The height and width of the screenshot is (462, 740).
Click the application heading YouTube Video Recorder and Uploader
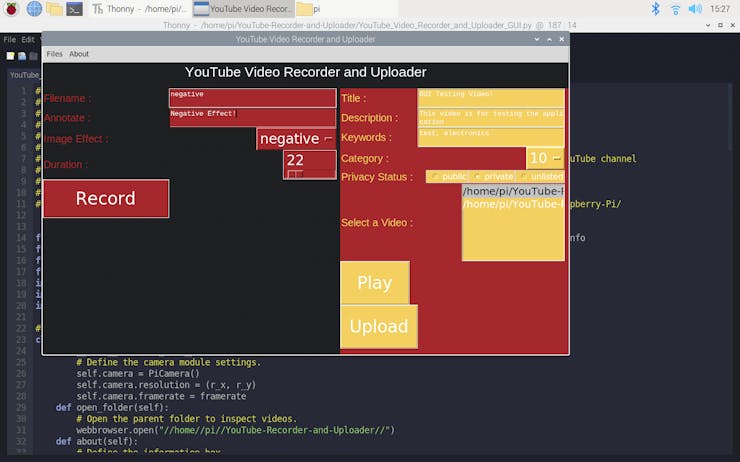306,72
